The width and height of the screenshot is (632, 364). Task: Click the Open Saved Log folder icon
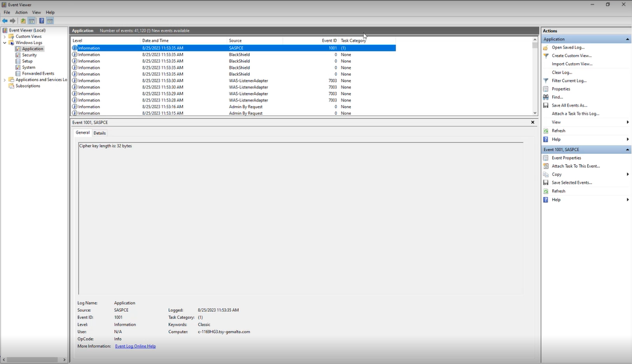click(546, 48)
